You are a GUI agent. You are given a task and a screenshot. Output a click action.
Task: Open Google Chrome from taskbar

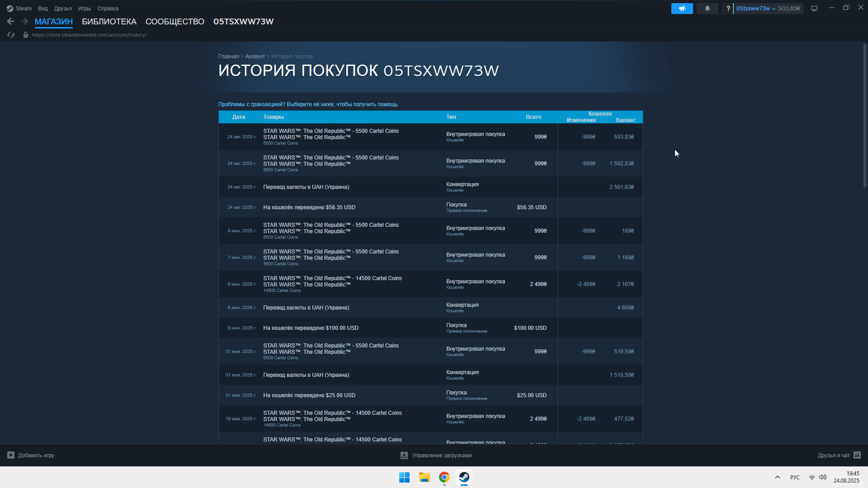444,477
